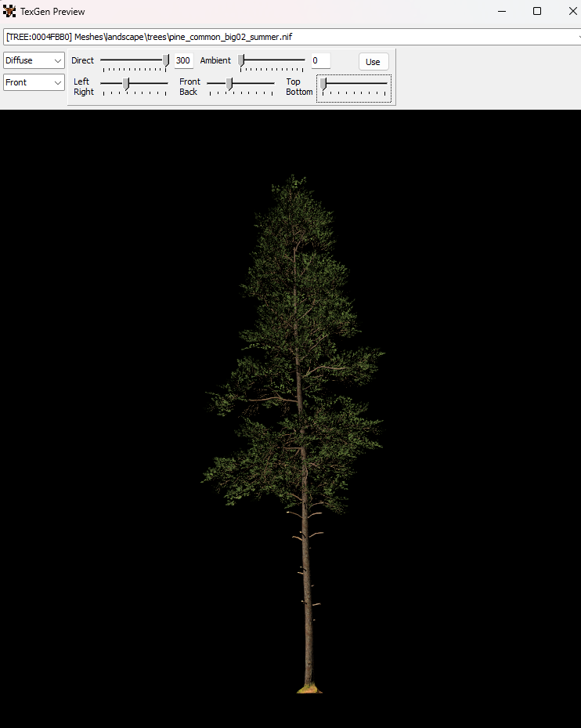Click the Direct light value field showing 300
581x728 pixels.
[x=183, y=61]
